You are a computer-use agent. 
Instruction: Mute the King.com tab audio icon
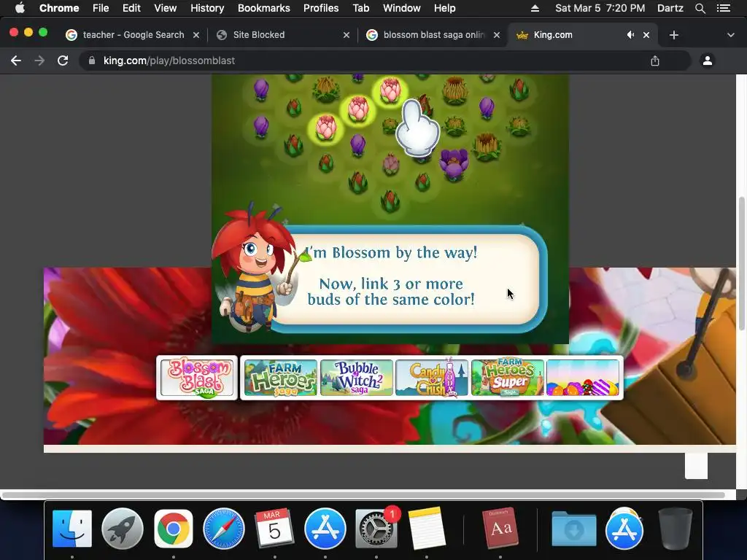[630, 35]
